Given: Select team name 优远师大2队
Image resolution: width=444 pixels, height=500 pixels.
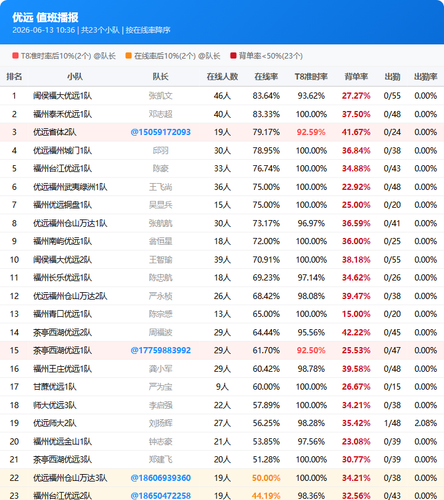Looking at the screenshot, I should (x=55, y=423).
